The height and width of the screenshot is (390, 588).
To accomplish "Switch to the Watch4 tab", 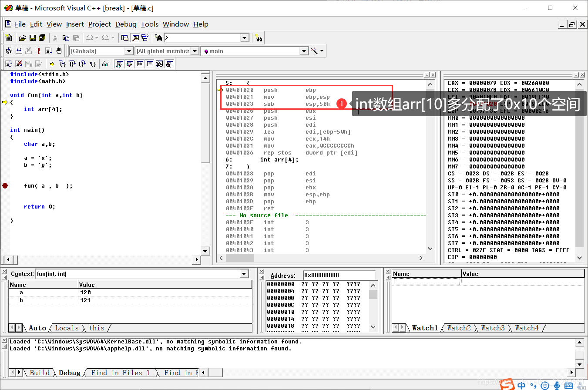I will tap(527, 328).
